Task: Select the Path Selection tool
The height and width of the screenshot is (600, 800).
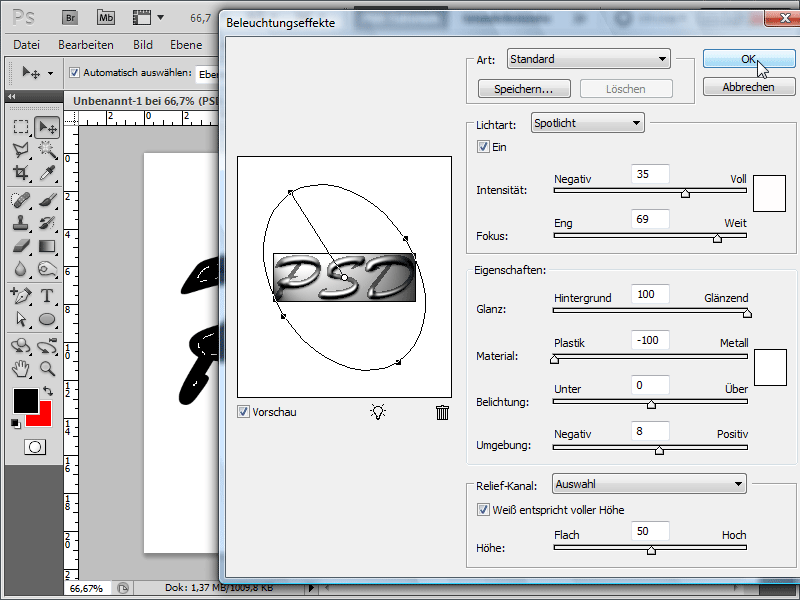Action: click(x=21, y=319)
